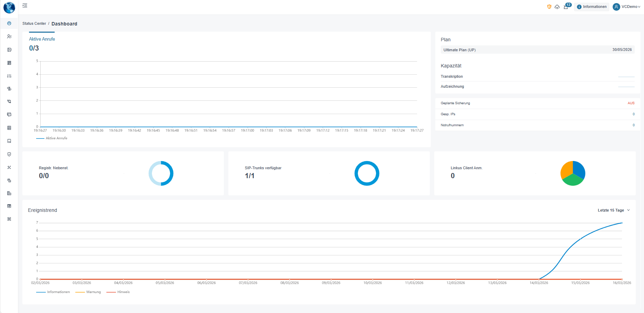The image size is (644, 313).
Task: Open the shield checkmark security icon
Action: (9, 154)
